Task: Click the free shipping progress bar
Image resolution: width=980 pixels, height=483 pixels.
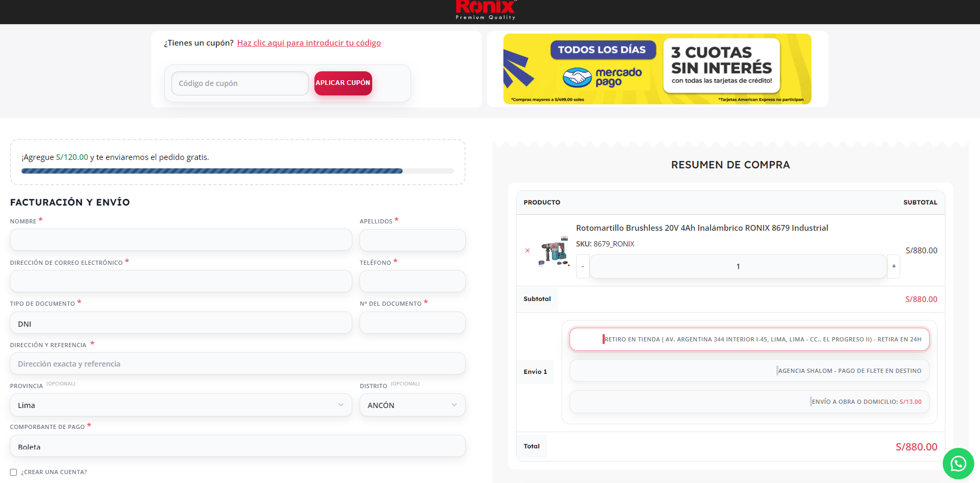Action: tap(237, 171)
